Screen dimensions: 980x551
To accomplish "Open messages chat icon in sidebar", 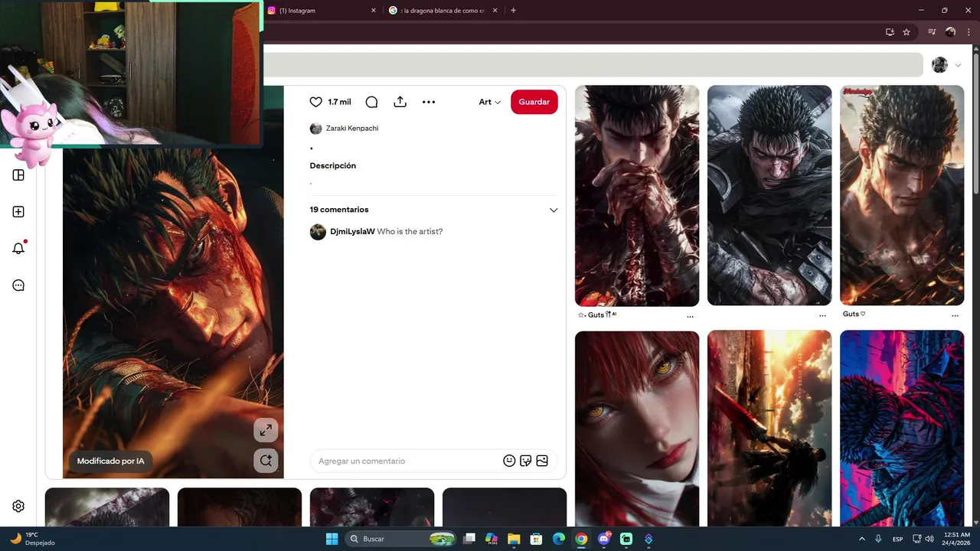I will coord(18,285).
